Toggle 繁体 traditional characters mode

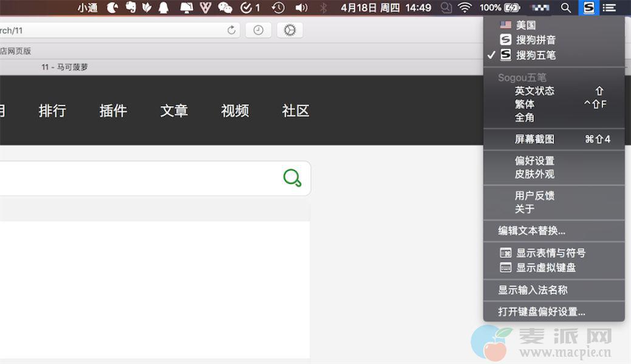[525, 104]
